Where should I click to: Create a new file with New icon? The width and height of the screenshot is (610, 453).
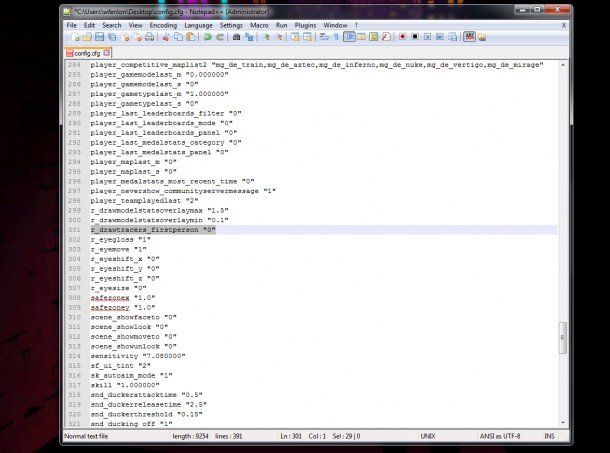[76, 37]
